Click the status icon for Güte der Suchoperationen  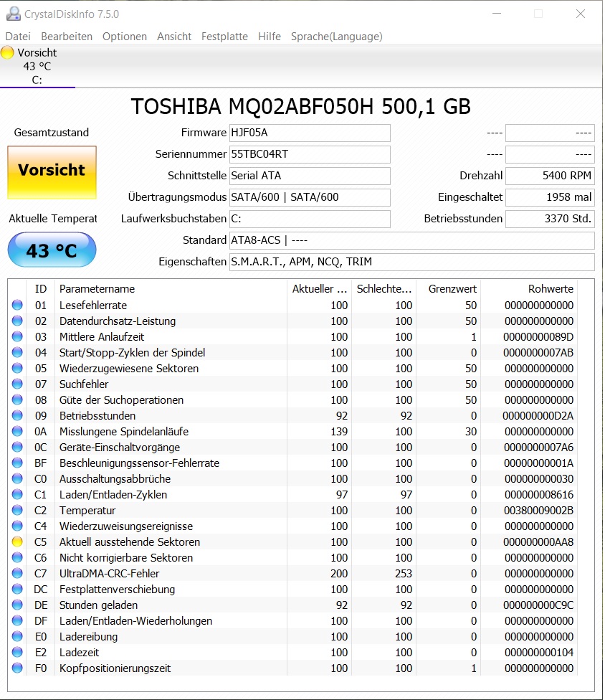click(x=17, y=399)
